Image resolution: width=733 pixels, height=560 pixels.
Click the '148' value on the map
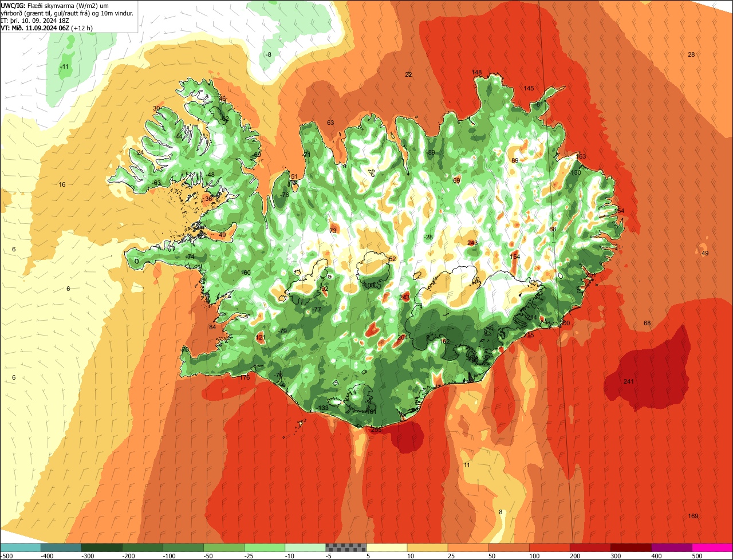pos(476,72)
